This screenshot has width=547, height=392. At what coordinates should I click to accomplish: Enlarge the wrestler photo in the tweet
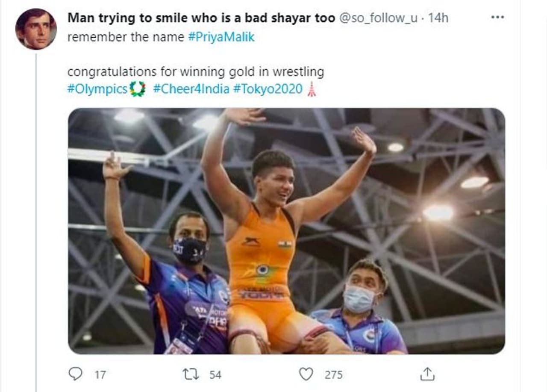click(x=286, y=231)
